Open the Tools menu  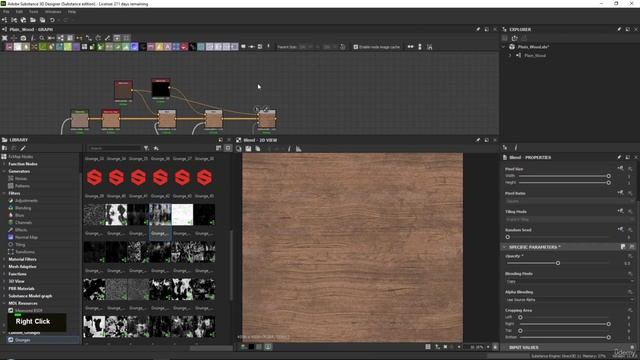33,12
